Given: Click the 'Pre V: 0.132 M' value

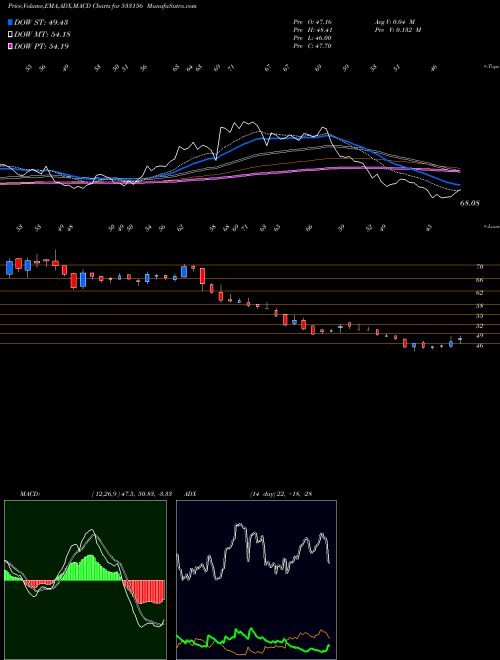Looking at the screenshot, I should (x=397, y=30).
